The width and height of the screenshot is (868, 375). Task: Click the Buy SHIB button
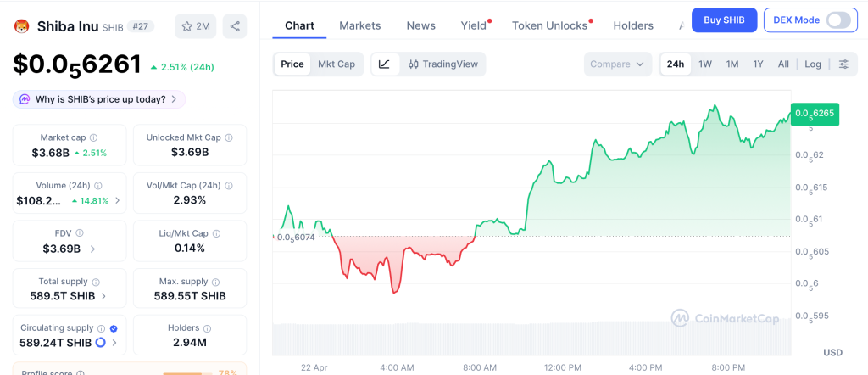pyautogui.click(x=724, y=20)
